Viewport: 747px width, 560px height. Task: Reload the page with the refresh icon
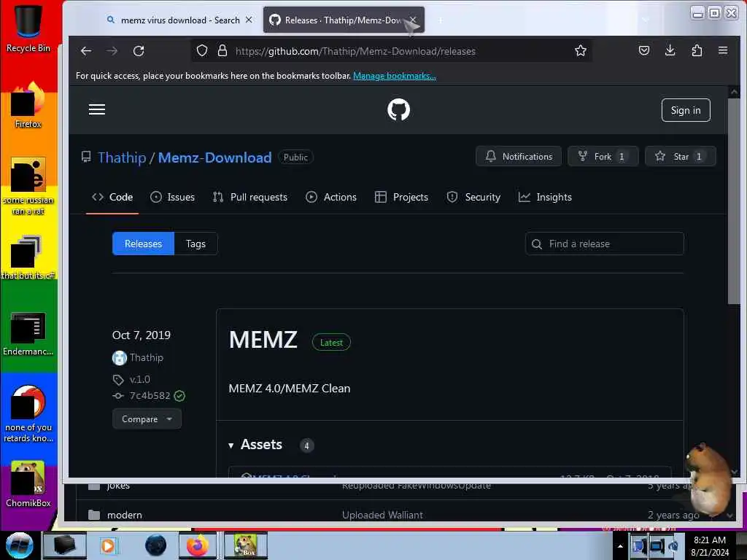click(x=139, y=51)
